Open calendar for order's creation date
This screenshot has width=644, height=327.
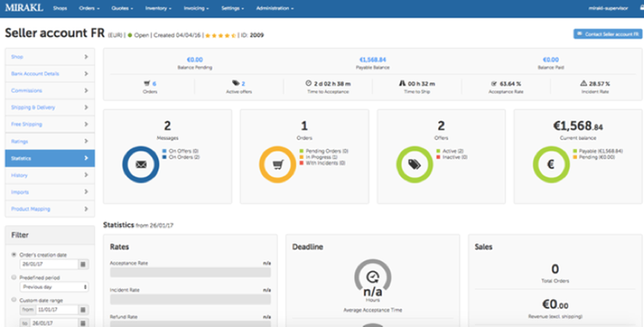click(x=83, y=264)
